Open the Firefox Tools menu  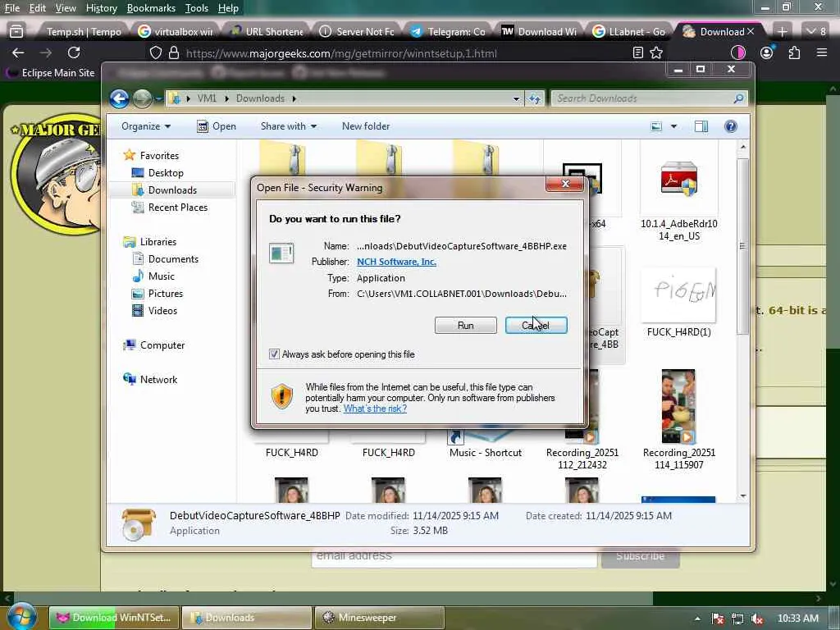pos(197,8)
